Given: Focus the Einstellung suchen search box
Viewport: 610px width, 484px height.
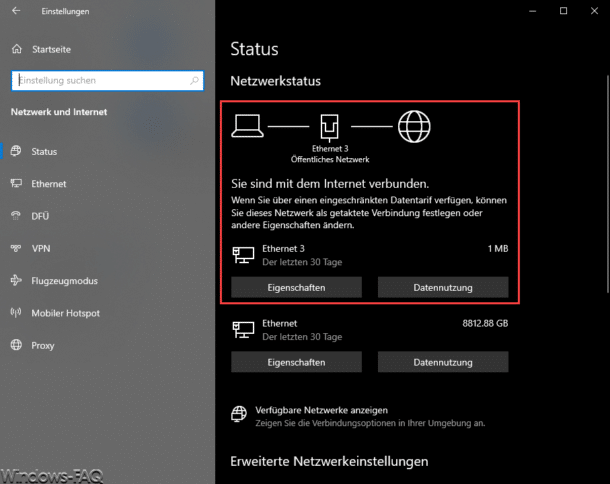Looking at the screenshot, I should [x=107, y=81].
